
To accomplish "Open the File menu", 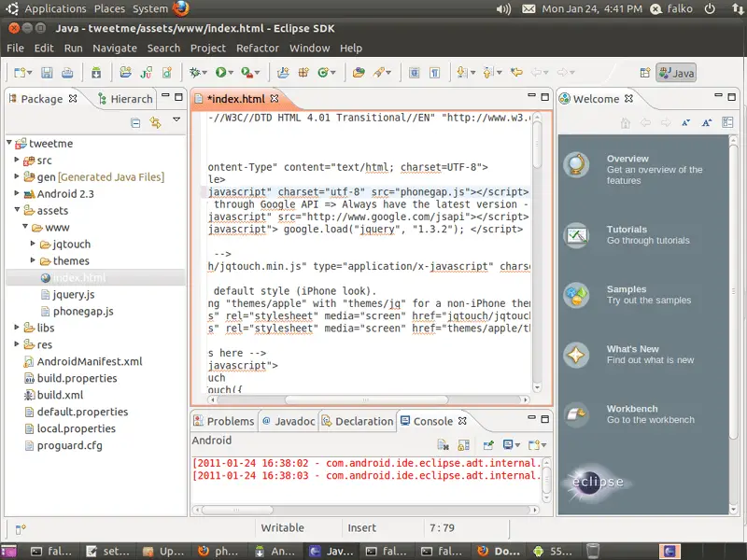I will 15,49.
